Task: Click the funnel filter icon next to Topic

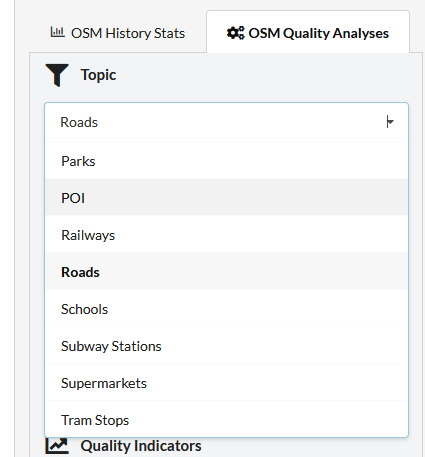Action: click(57, 75)
